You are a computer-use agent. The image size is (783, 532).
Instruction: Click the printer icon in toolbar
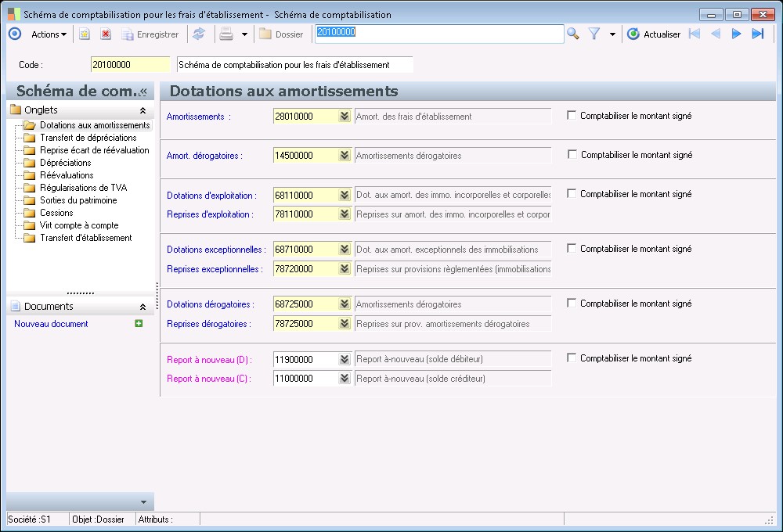pyautogui.click(x=226, y=34)
